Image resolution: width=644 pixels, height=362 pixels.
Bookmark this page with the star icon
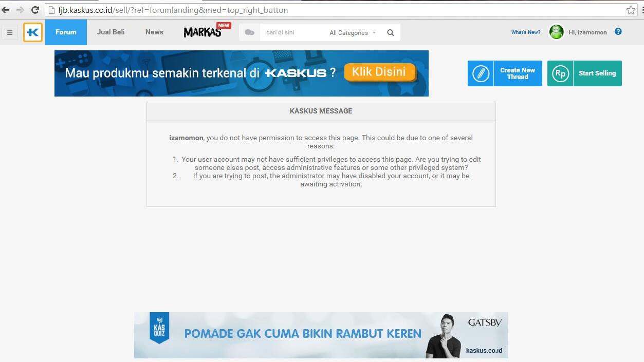pos(631,10)
